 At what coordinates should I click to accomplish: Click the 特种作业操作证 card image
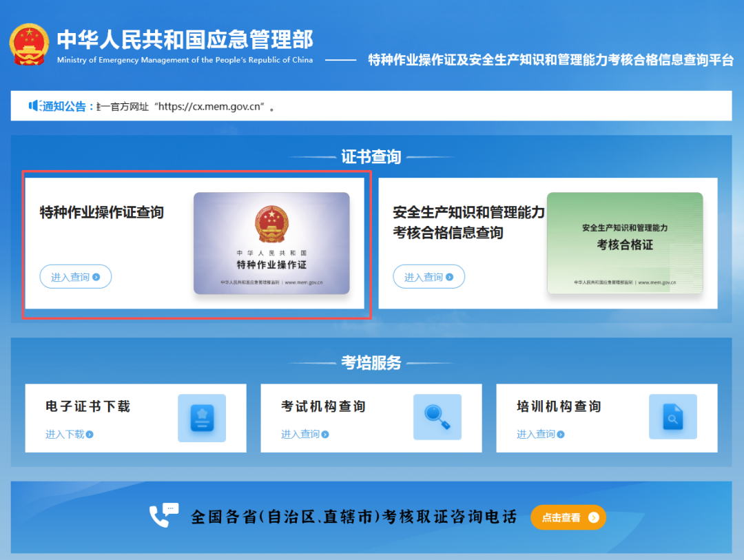click(271, 243)
